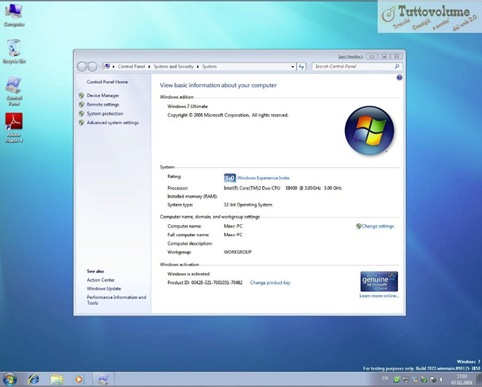Click the Forward navigation arrow
This screenshot has height=387, width=482.
92,67
